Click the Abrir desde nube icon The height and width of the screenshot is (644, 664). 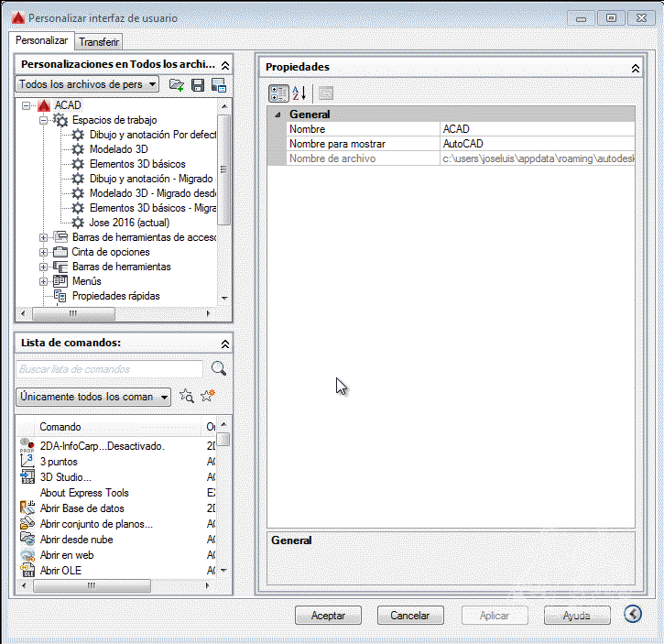27,539
